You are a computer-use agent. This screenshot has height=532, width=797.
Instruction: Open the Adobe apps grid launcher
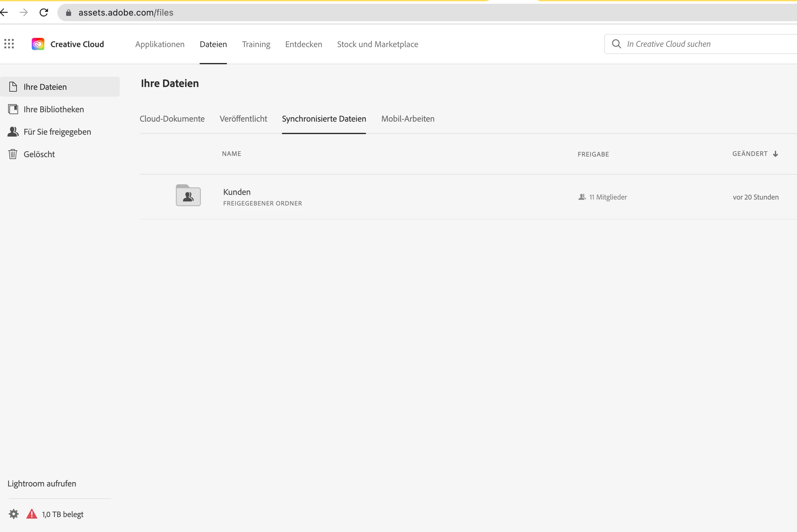point(9,44)
